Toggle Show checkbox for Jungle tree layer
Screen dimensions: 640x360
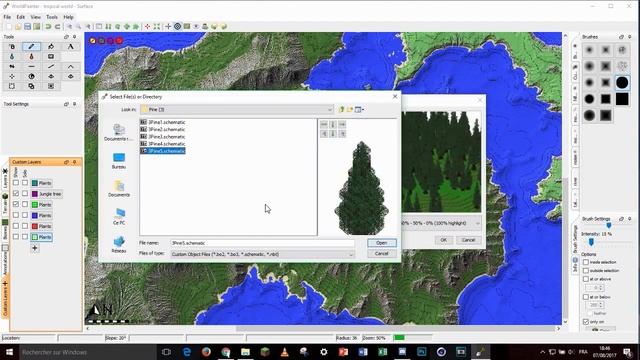(x=16, y=193)
